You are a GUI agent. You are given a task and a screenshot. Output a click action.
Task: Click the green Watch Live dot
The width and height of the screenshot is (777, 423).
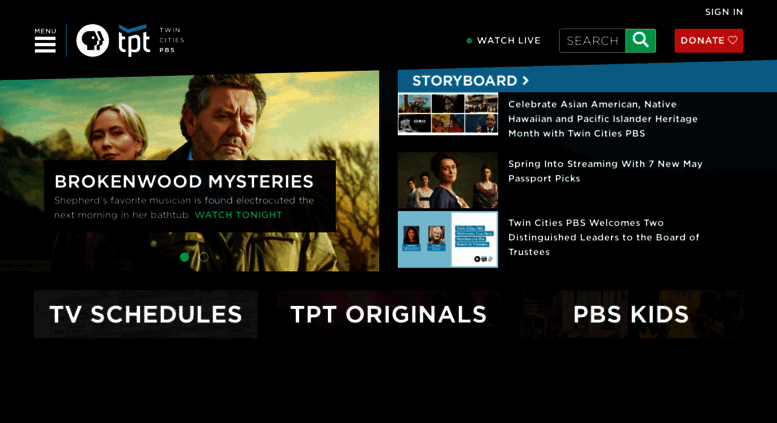point(469,41)
